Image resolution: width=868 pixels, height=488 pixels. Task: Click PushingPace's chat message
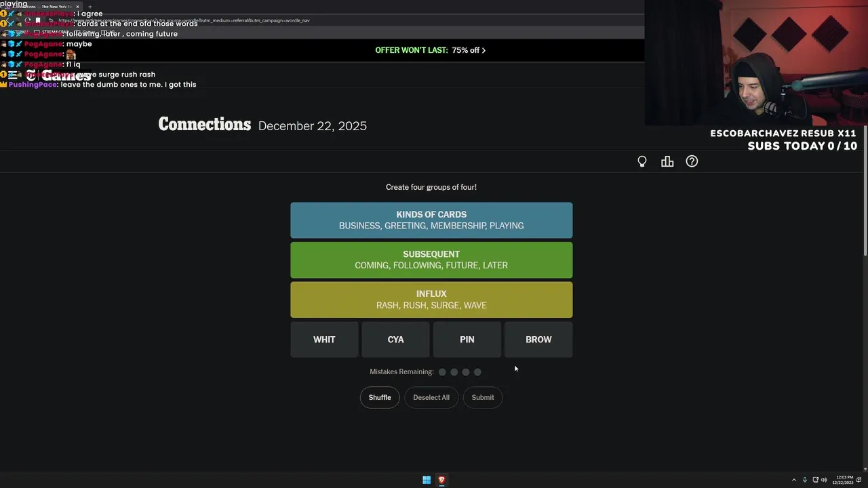(102, 85)
